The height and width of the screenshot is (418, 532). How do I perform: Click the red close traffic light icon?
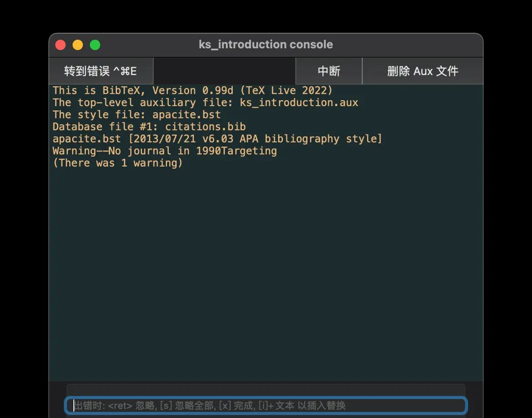[60, 45]
